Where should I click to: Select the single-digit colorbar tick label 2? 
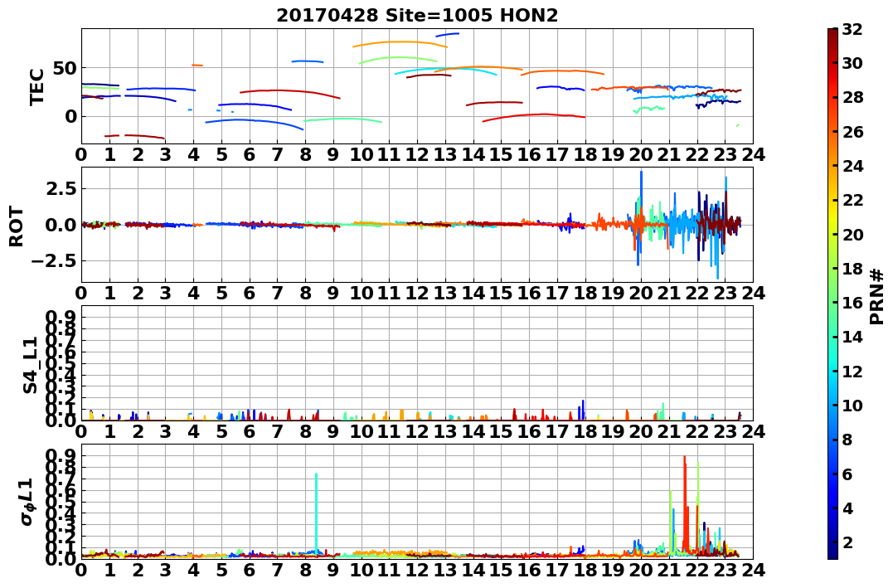847,542
